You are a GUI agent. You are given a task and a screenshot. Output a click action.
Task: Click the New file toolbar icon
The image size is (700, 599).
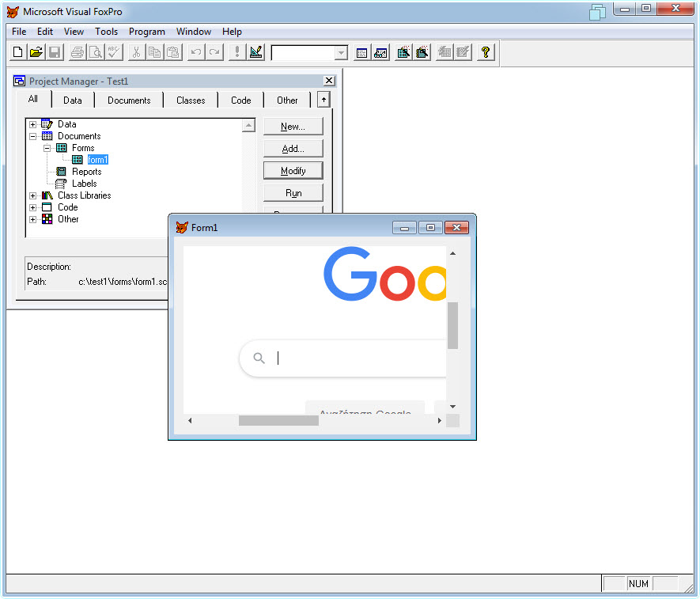[18, 52]
